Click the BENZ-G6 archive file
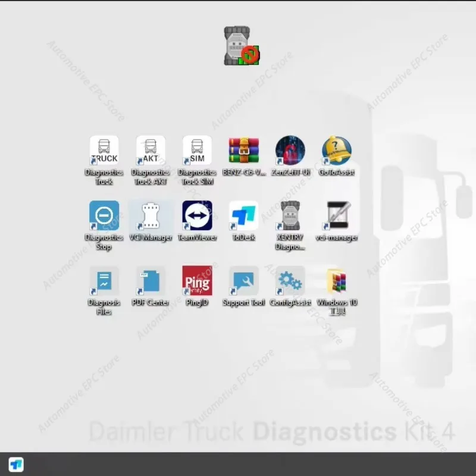 point(244,151)
